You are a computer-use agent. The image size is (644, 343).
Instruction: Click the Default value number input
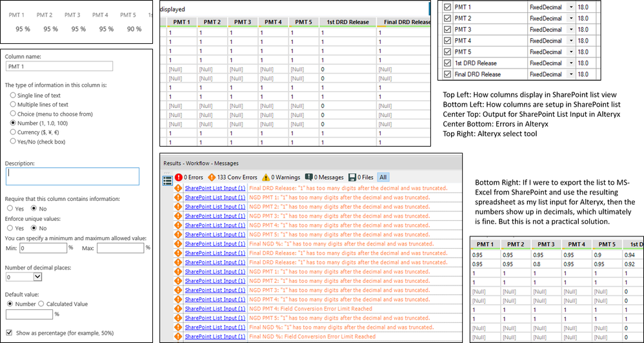click(x=30, y=315)
